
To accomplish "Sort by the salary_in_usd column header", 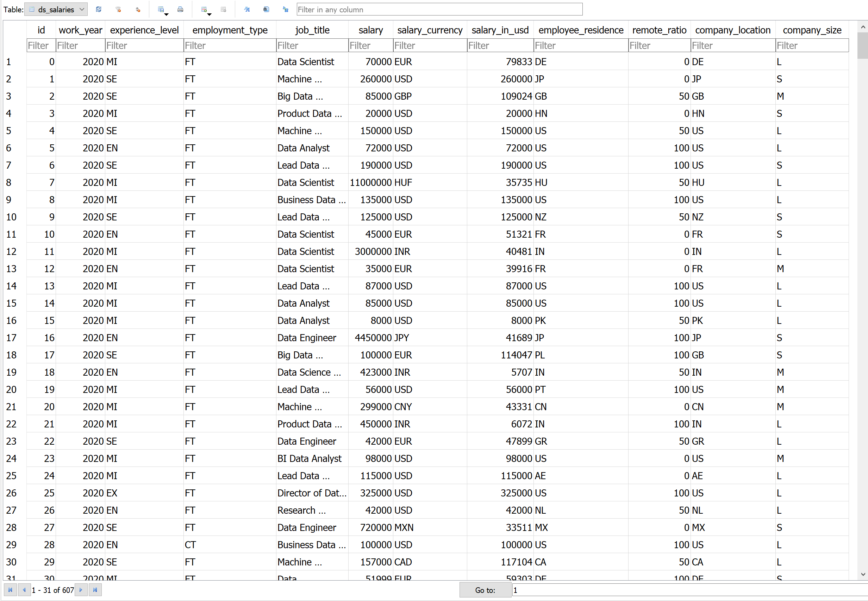I will coord(500,30).
